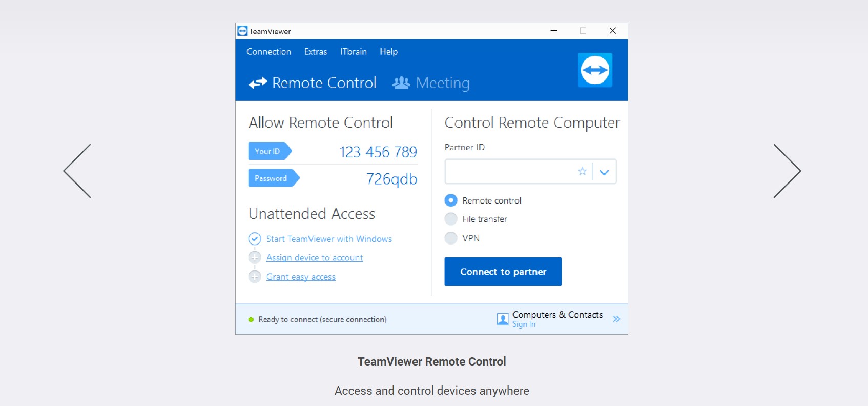Screen dimensions: 868x406
Task: Expand Computers & Contacts with double chevron
Action: click(x=616, y=319)
